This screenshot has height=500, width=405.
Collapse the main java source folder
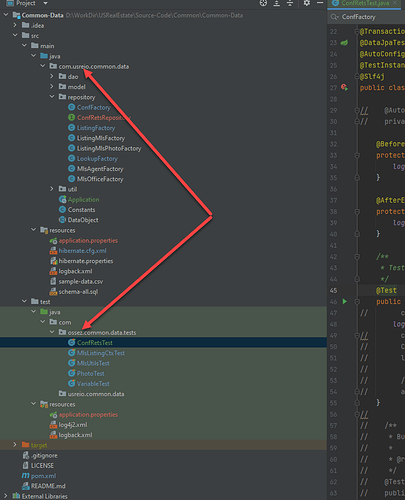33,56
